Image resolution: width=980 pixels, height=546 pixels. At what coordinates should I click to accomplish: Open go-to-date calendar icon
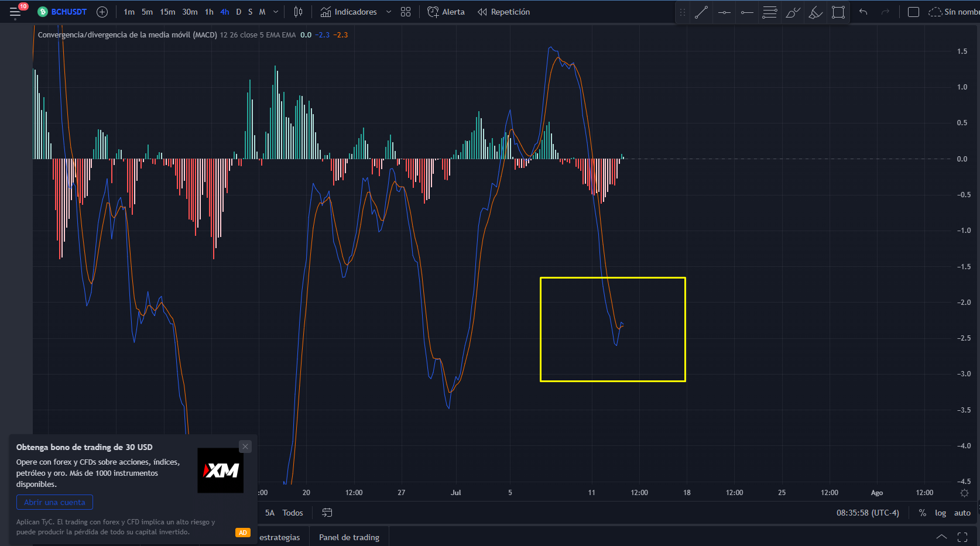(327, 513)
